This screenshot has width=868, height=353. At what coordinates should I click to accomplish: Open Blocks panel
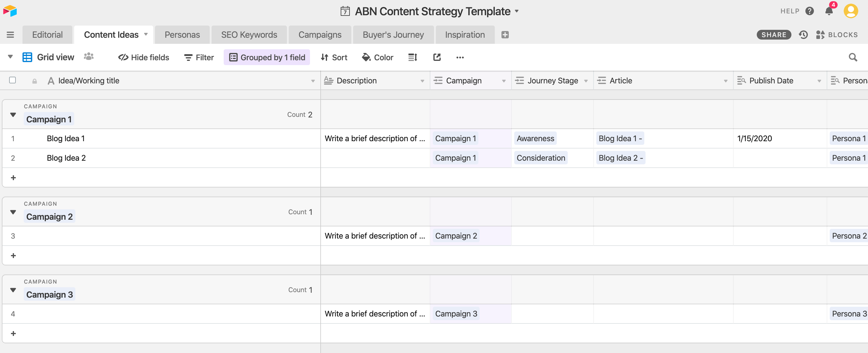[x=837, y=34]
